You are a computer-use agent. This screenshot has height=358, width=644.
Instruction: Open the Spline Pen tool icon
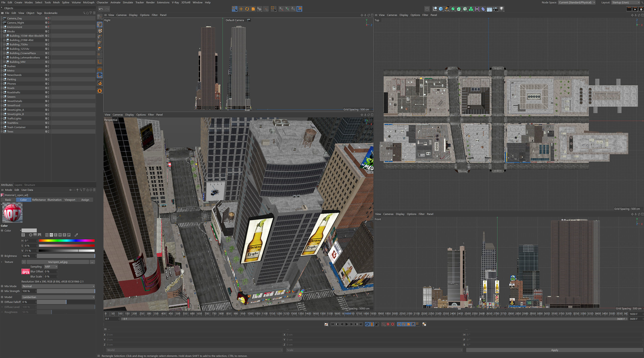click(x=447, y=9)
